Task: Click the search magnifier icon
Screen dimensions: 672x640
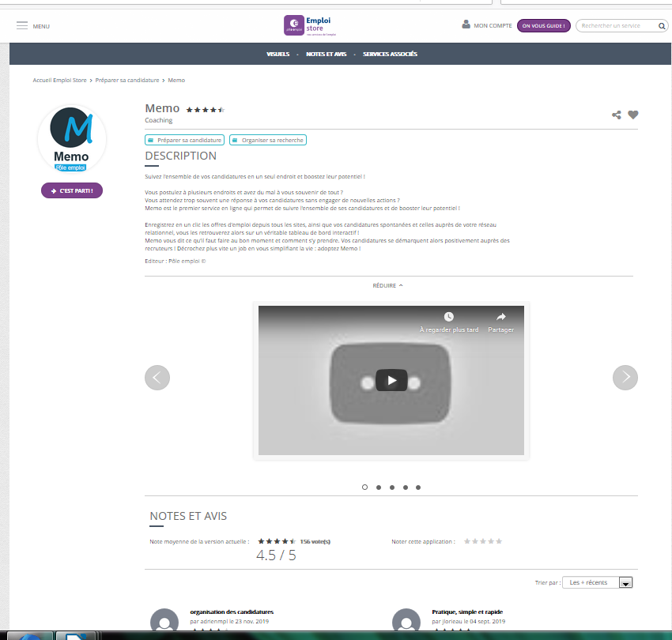Action: coord(662,26)
